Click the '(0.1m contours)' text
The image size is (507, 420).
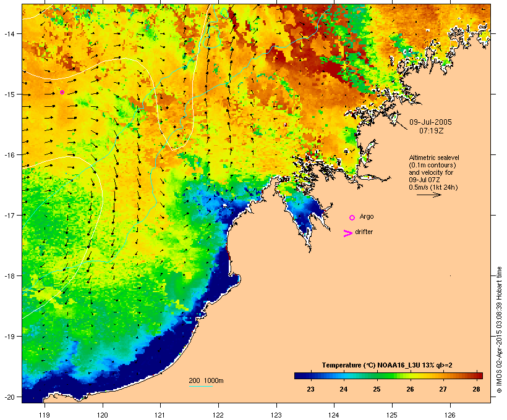tap(432, 165)
